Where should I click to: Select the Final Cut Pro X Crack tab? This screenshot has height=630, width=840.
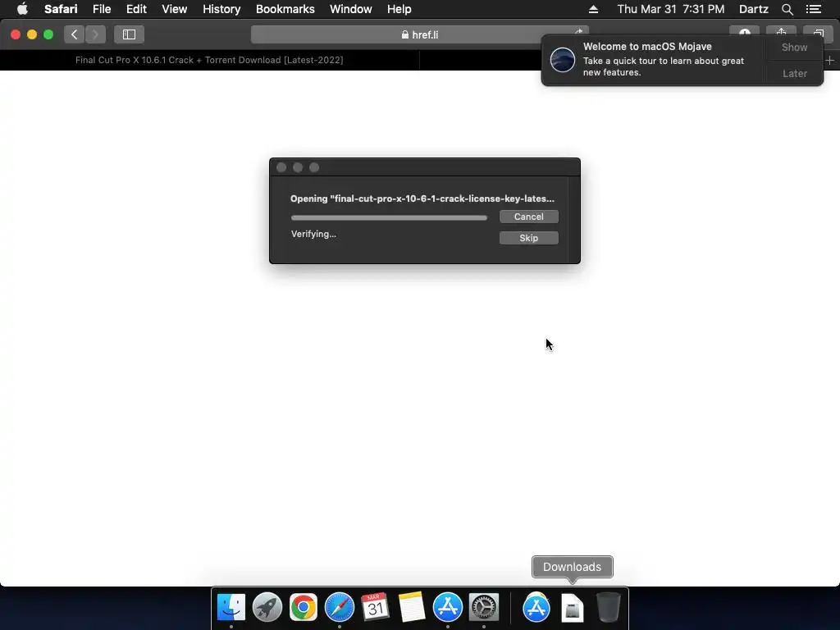[209, 60]
